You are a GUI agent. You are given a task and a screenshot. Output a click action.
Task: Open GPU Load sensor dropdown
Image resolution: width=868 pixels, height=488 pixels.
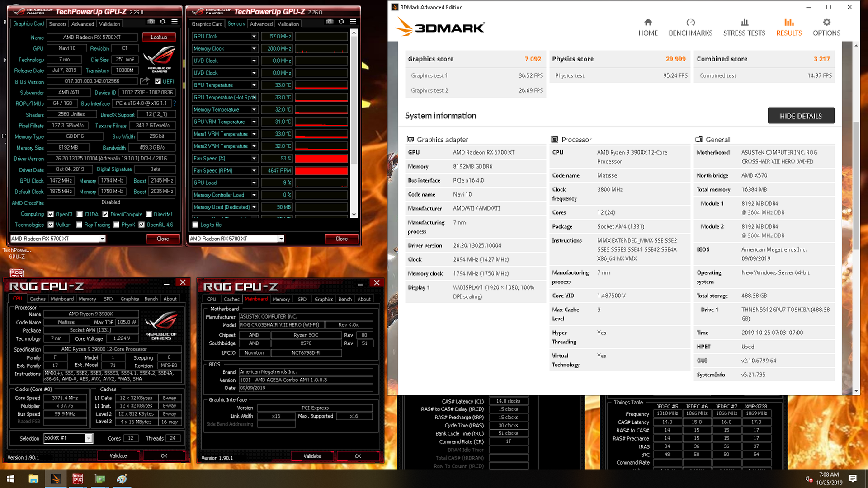click(x=254, y=183)
